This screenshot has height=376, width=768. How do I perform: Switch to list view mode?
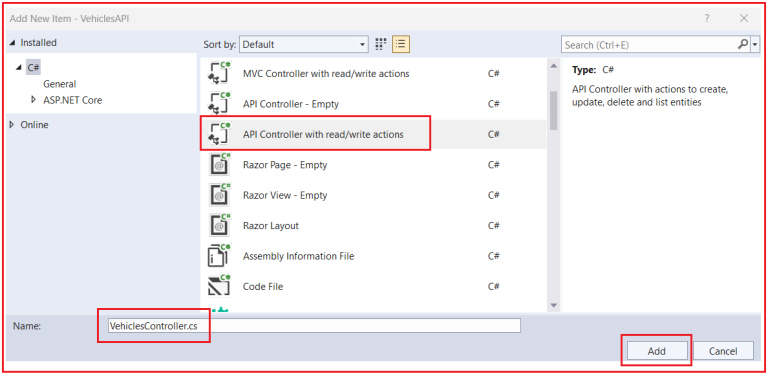[x=401, y=45]
